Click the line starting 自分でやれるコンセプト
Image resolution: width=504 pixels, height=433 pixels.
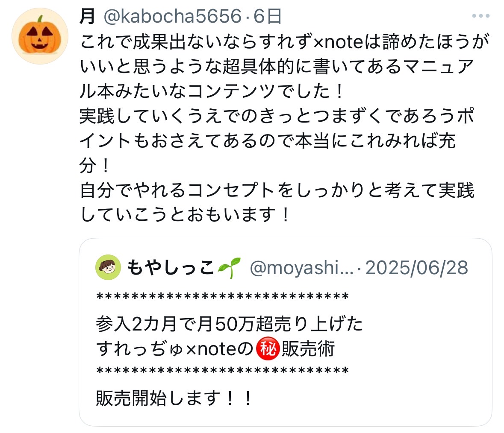pyautogui.click(x=277, y=190)
